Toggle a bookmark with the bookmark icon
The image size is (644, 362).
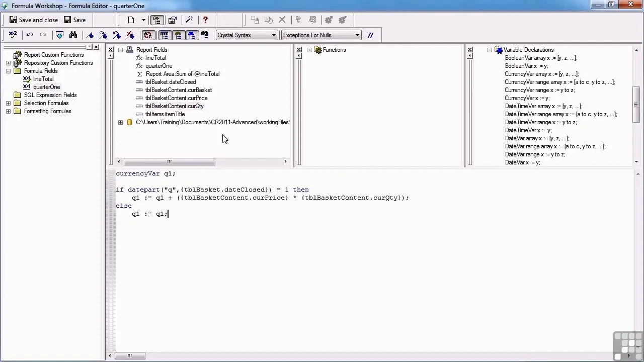point(90,35)
